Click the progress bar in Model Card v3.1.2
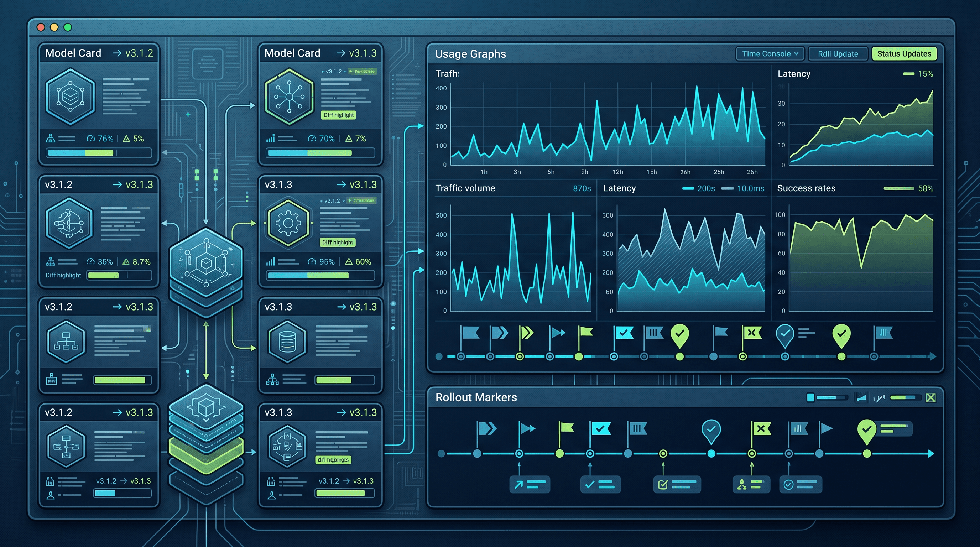The height and width of the screenshot is (547, 980). point(99,153)
